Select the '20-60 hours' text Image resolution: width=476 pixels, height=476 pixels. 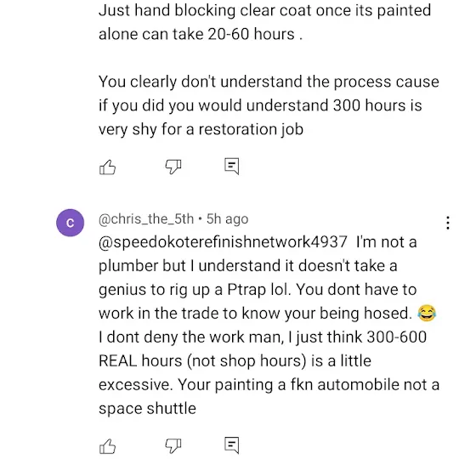coord(252,34)
